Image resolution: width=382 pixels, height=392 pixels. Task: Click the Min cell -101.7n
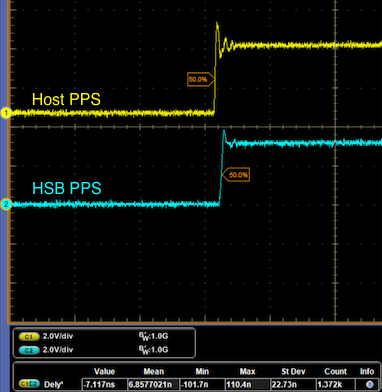(202, 384)
